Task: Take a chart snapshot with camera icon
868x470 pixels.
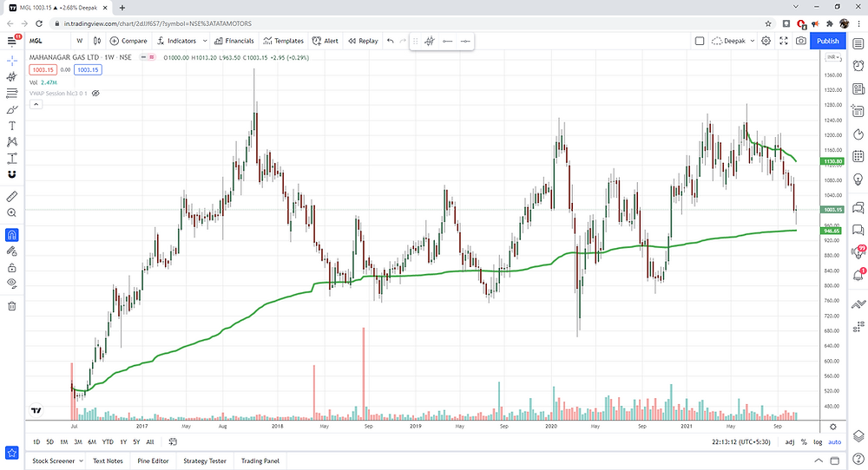Action: [801, 41]
